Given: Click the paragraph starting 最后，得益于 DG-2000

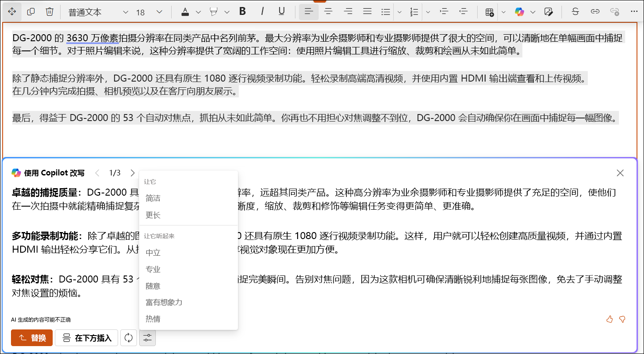Looking at the screenshot, I should [316, 118].
